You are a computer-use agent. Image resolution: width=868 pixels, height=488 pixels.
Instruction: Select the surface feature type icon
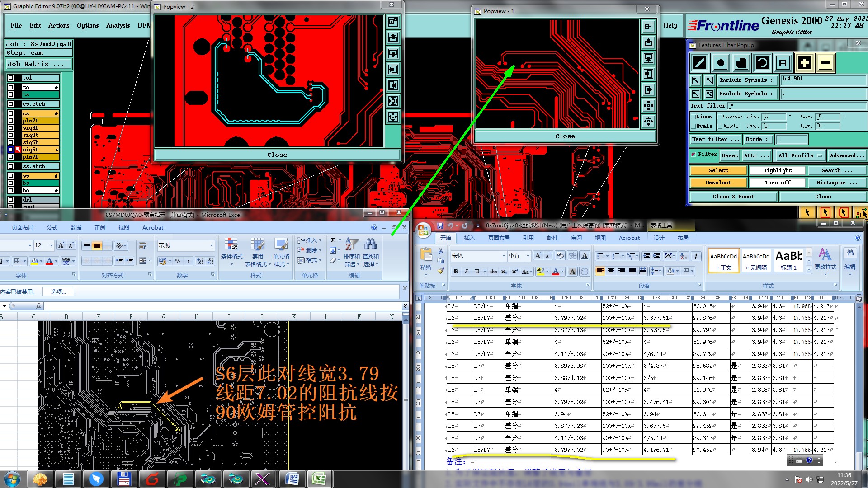[x=741, y=63]
